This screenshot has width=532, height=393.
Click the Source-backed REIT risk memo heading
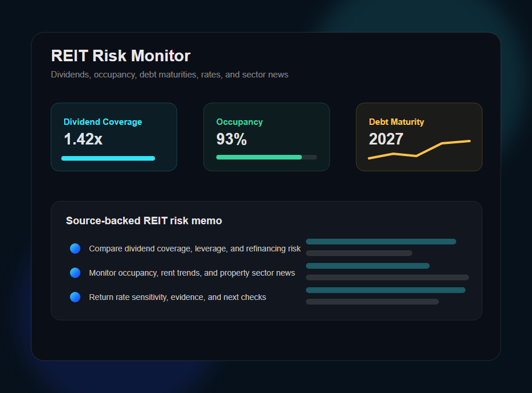[x=144, y=221]
